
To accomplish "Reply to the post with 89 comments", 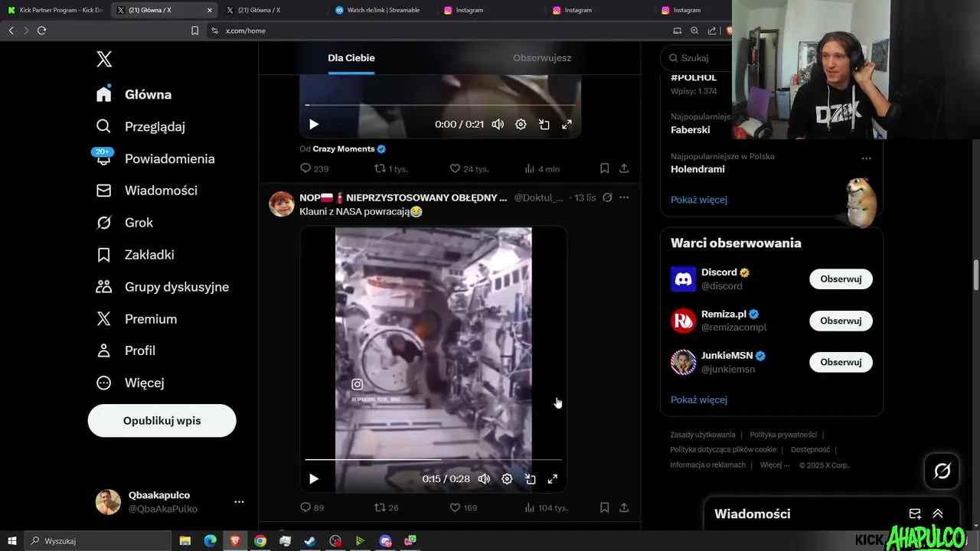I will tap(312, 507).
